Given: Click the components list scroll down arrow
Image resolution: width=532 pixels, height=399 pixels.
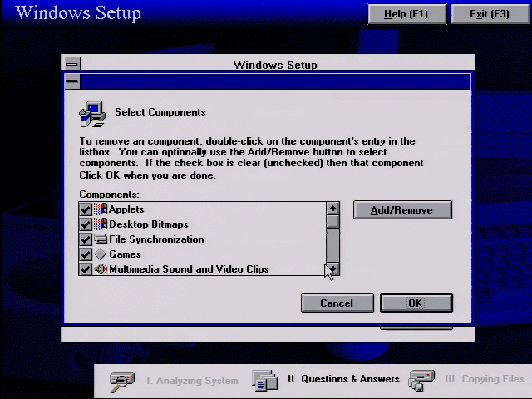Looking at the screenshot, I should (x=332, y=269).
